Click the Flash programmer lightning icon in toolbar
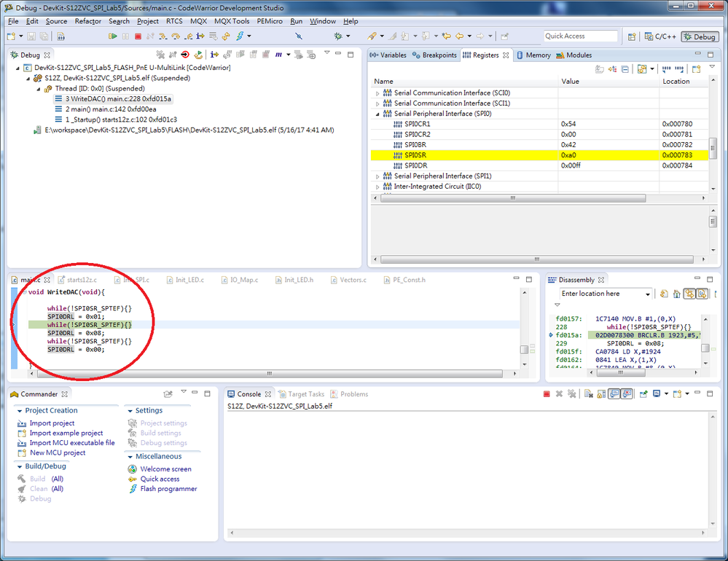The image size is (728, 561). tap(240, 36)
